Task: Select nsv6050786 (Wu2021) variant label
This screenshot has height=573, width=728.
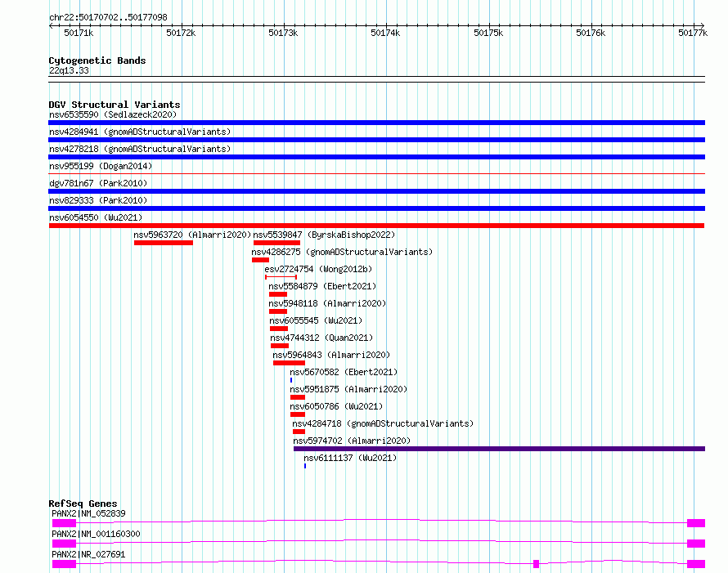Action: click(x=336, y=406)
